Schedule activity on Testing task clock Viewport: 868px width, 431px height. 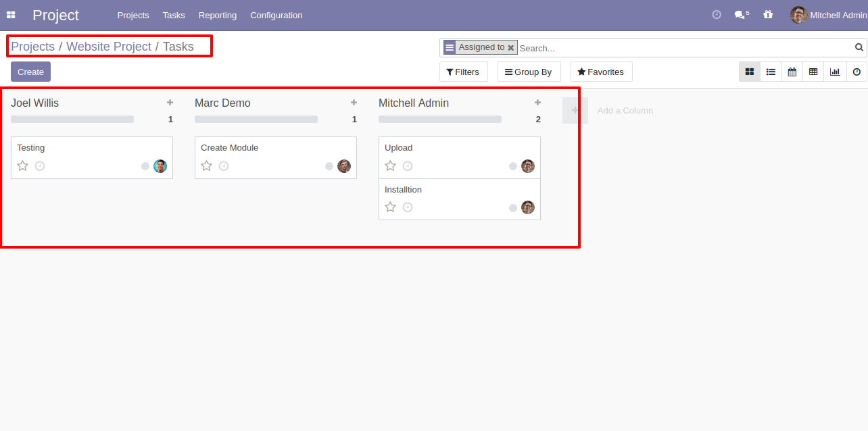[x=40, y=166]
